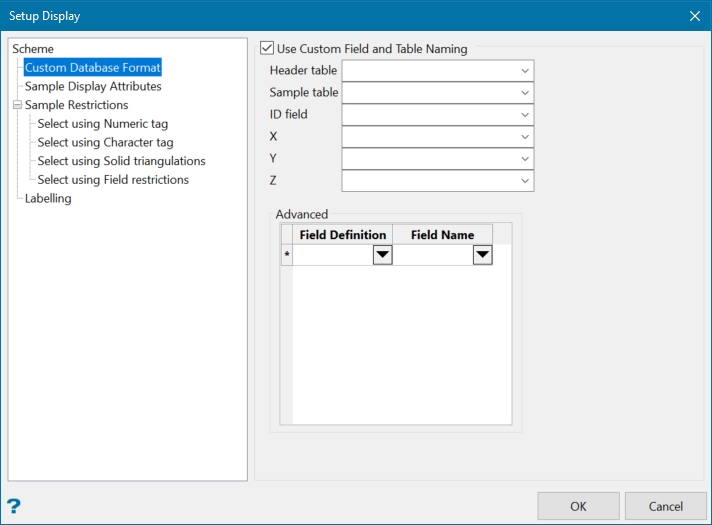Click the OK button

coord(578,506)
